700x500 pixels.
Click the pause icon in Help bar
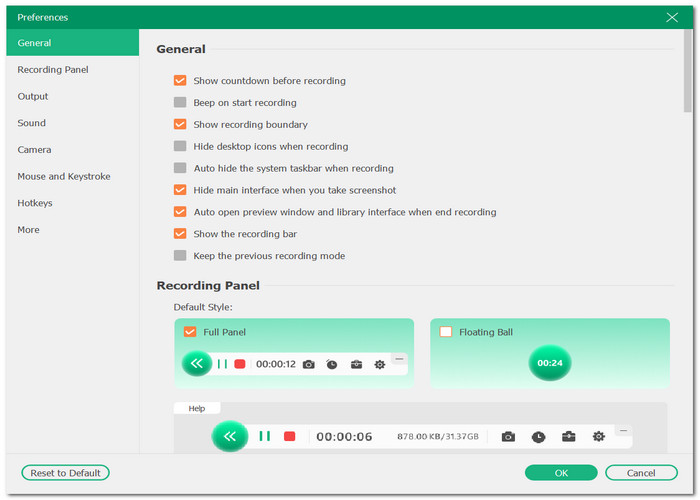point(265,436)
